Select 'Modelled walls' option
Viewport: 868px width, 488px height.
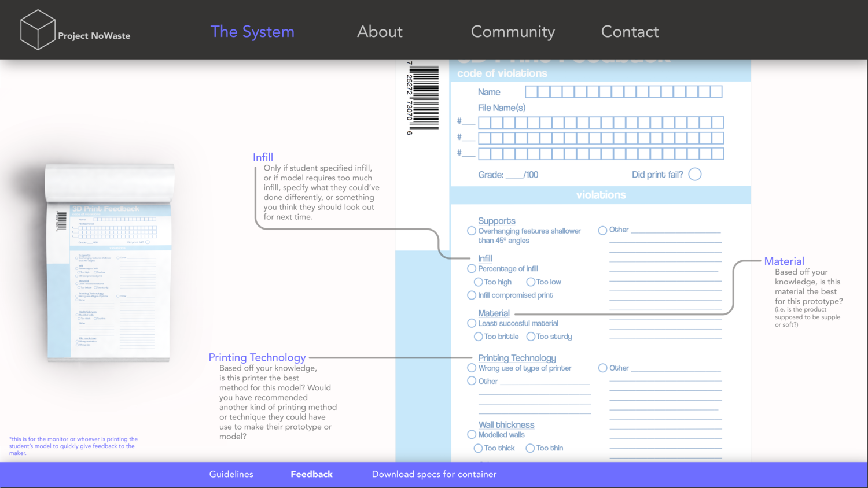pos(472,434)
